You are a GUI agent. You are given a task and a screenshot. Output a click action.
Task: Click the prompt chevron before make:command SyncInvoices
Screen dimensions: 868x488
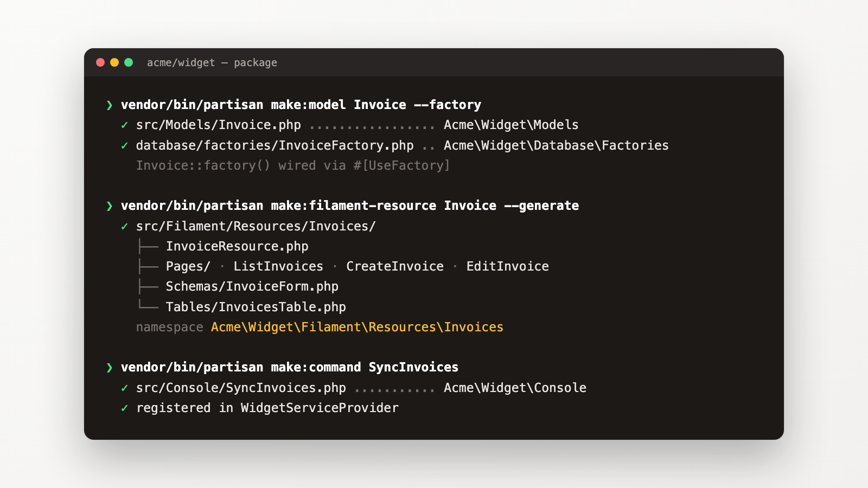point(110,368)
